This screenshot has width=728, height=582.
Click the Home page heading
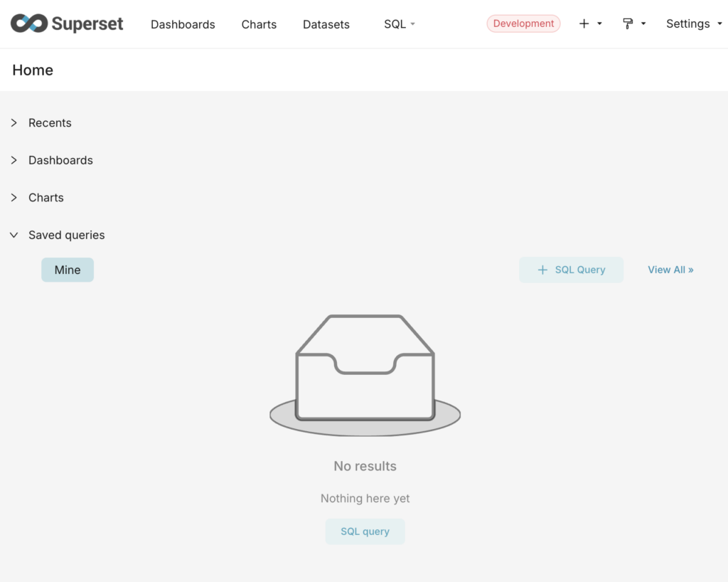33,70
